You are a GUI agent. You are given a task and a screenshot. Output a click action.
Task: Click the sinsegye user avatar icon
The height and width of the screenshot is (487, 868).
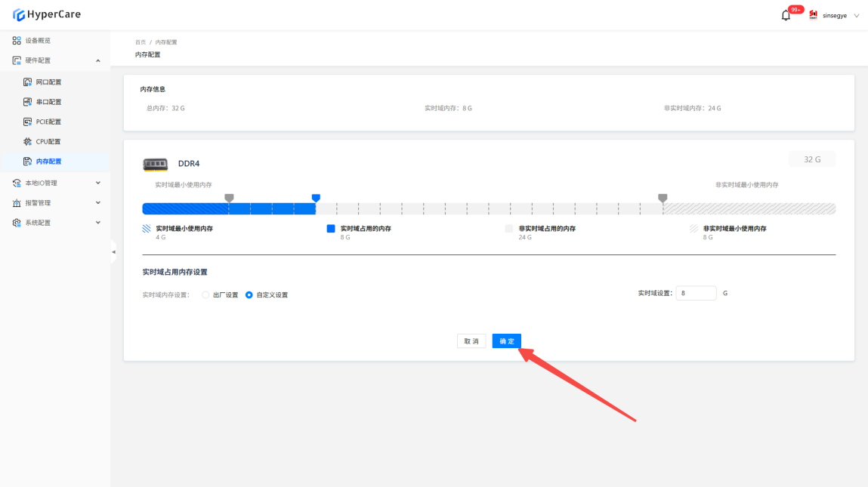813,15
